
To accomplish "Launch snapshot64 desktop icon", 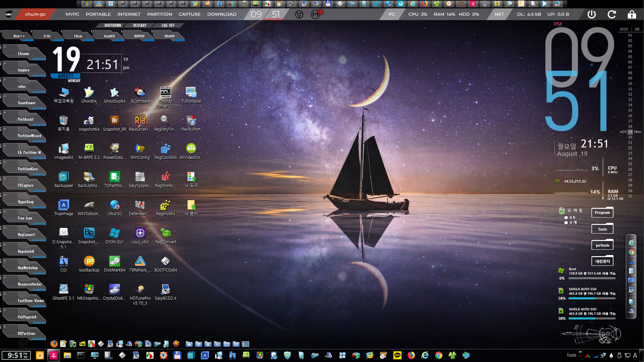I will click(x=89, y=123).
